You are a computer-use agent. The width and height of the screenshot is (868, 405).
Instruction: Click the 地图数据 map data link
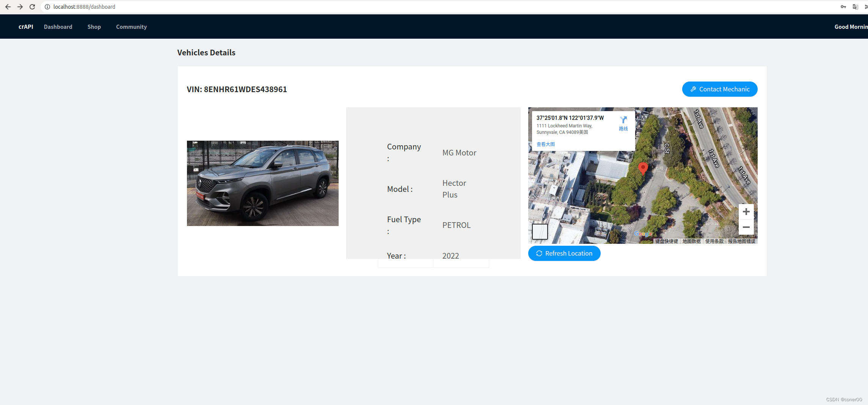click(x=692, y=241)
